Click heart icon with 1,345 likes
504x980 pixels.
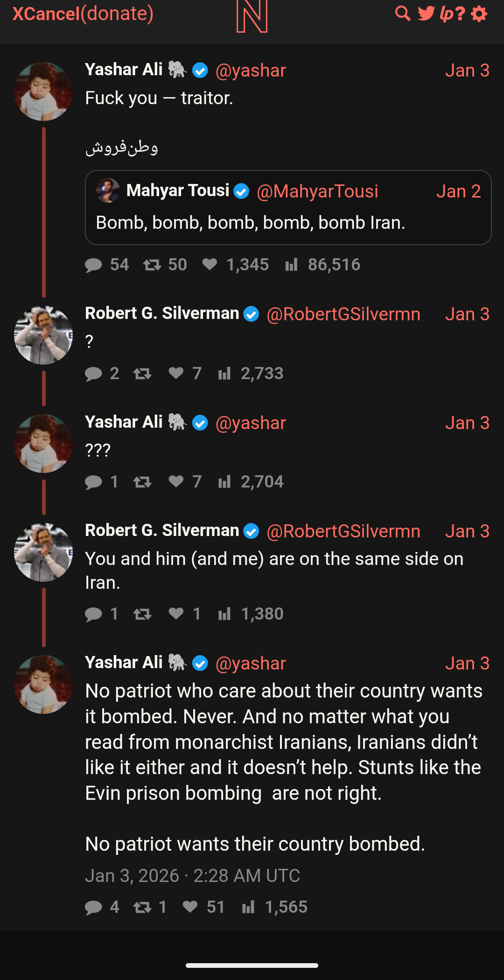click(210, 265)
